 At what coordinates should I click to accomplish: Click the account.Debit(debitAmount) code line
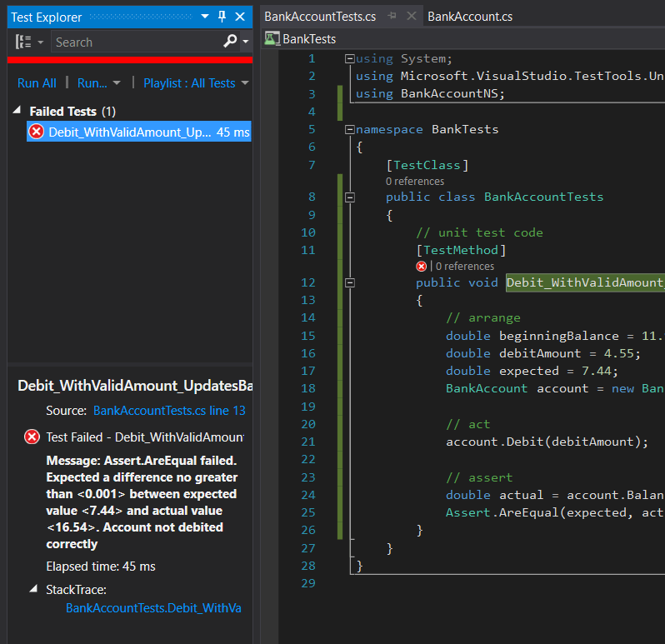[x=547, y=442]
